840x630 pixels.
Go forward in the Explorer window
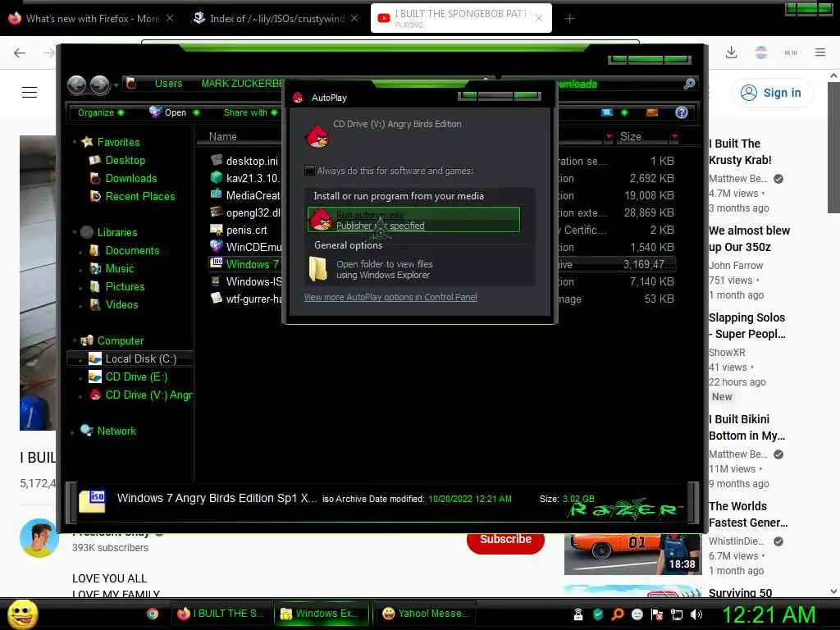click(x=99, y=84)
